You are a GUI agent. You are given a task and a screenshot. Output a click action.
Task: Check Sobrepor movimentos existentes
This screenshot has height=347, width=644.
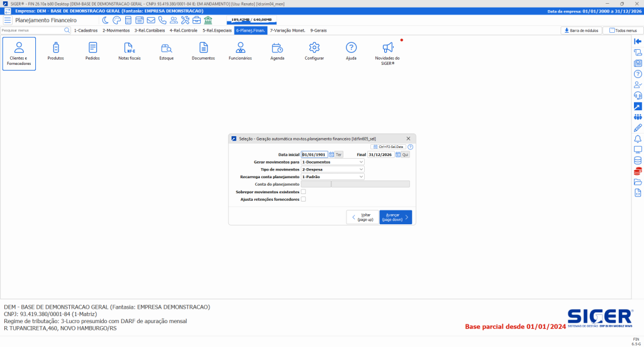click(x=303, y=191)
